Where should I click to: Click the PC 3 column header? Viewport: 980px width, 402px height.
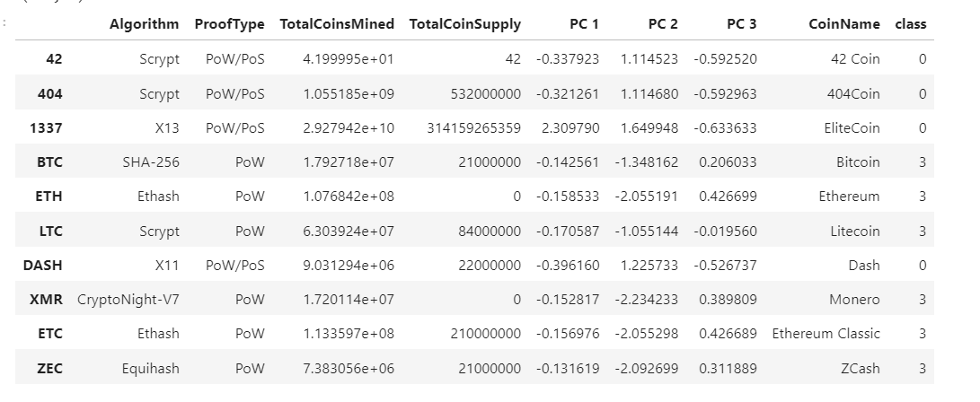[741, 24]
